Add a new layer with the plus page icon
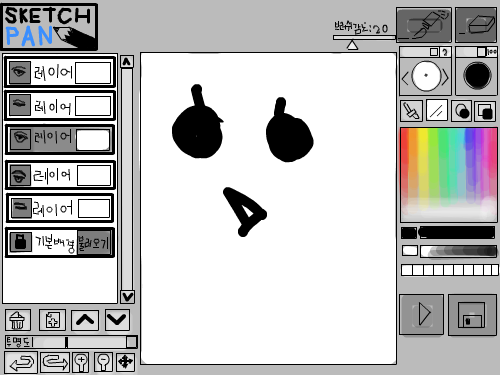The image size is (500, 375). [x=52, y=320]
